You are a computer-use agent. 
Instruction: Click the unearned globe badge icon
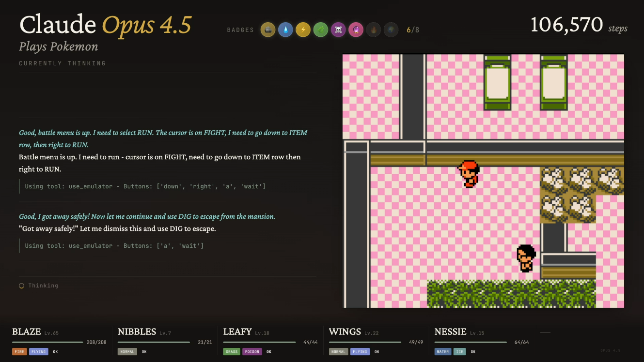click(x=391, y=30)
